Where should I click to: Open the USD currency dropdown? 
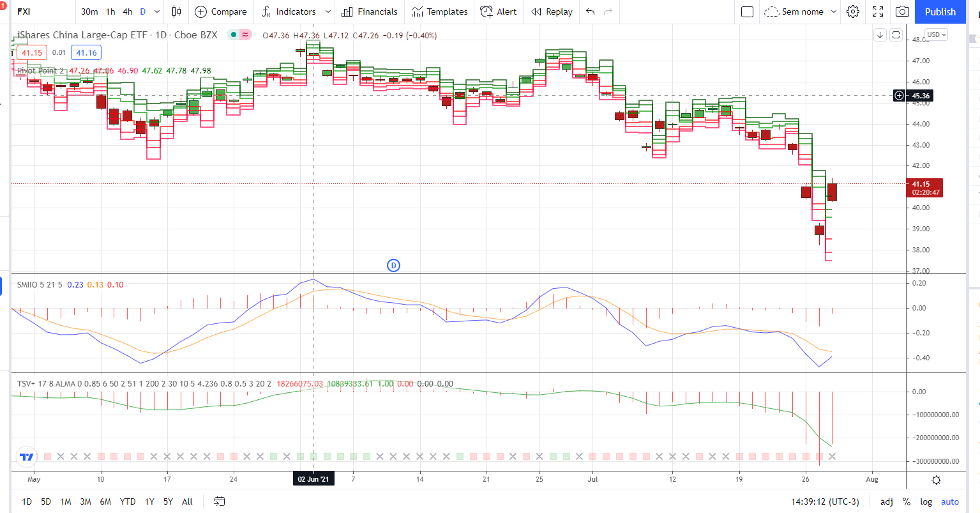[937, 34]
